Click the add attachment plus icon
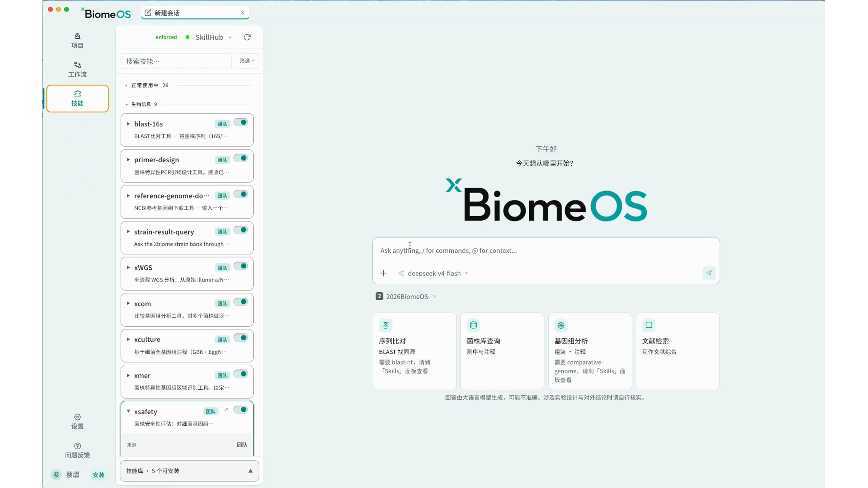 click(x=383, y=273)
